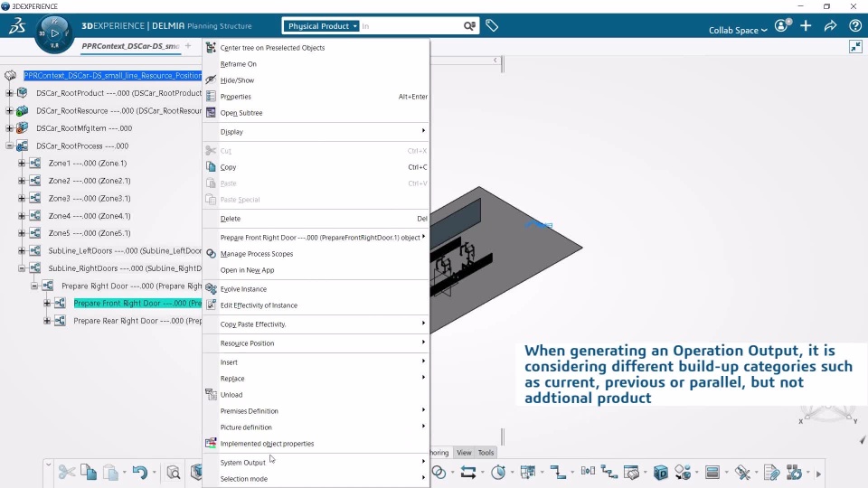The image size is (868, 488).
Task: Open the Collab Space dropdown
Action: point(738,30)
